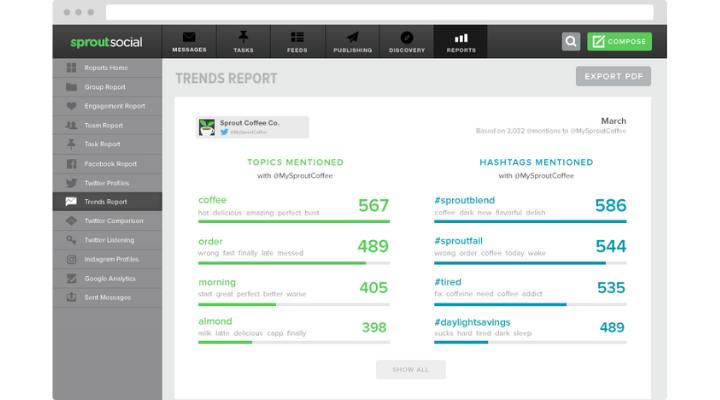Click the 405 morning count
This screenshot has height=400, width=720.
(x=373, y=287)
